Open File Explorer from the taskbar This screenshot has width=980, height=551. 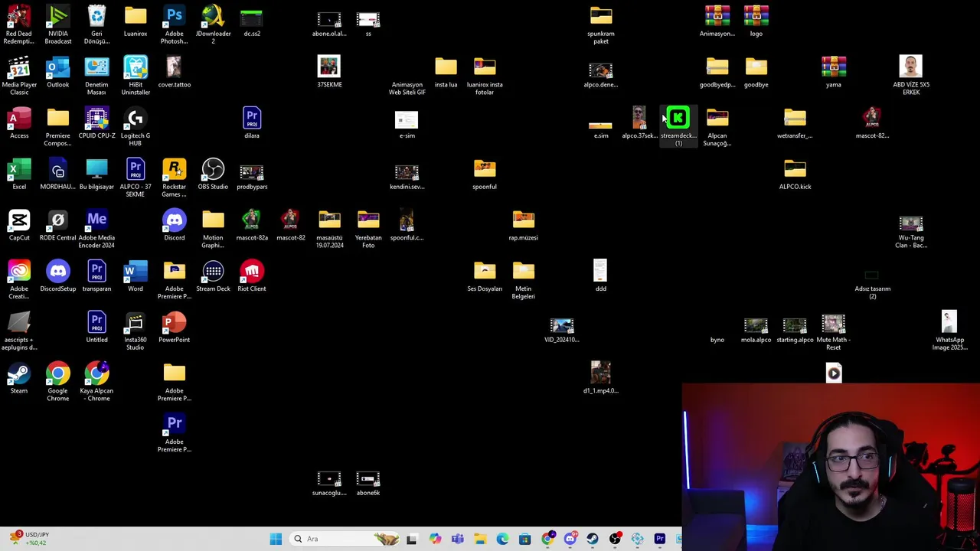[480, 539]
